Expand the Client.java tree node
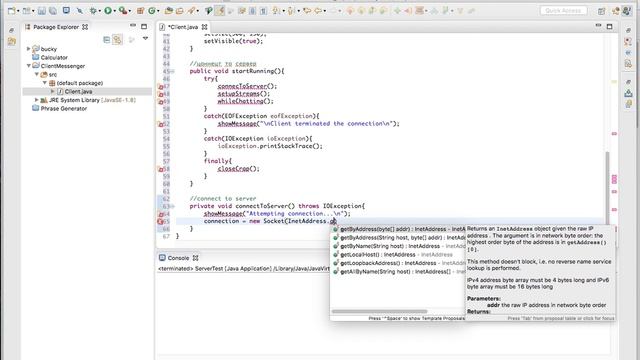 click(x=53, y=91)
